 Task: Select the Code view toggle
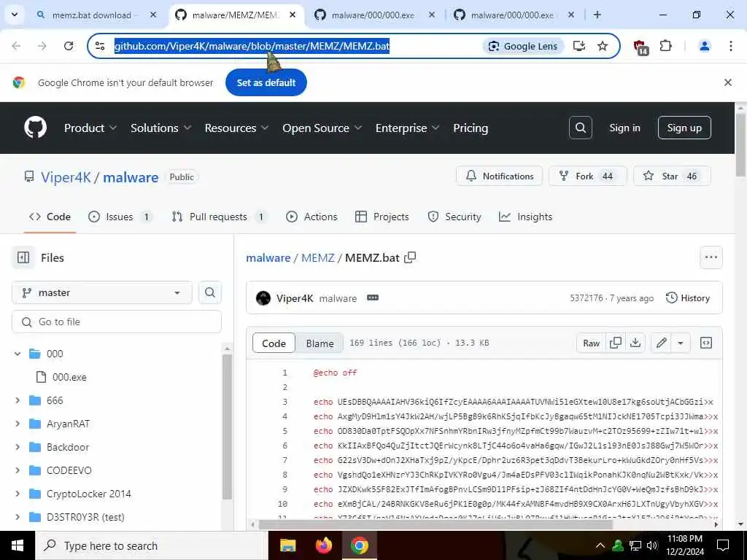tap(274, 343)
